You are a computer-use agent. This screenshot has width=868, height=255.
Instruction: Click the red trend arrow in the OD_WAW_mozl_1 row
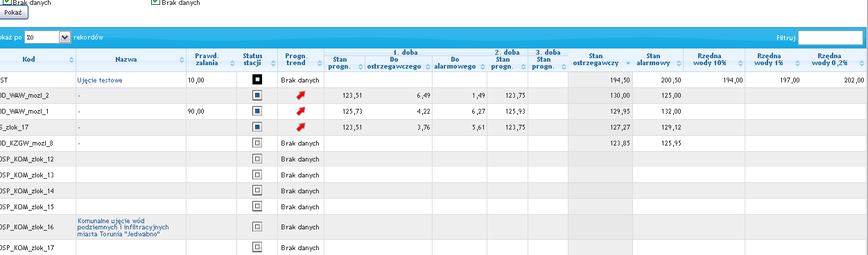coord(300,111)
